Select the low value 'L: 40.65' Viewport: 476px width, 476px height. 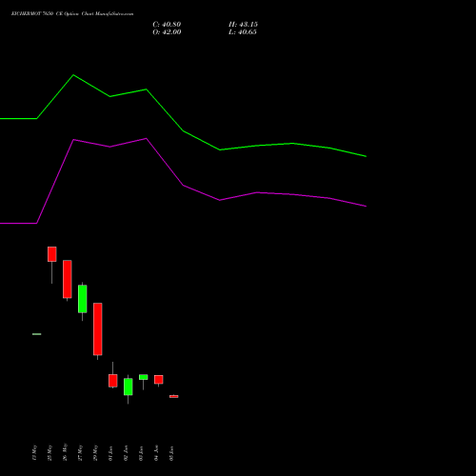tap(243, 32)
